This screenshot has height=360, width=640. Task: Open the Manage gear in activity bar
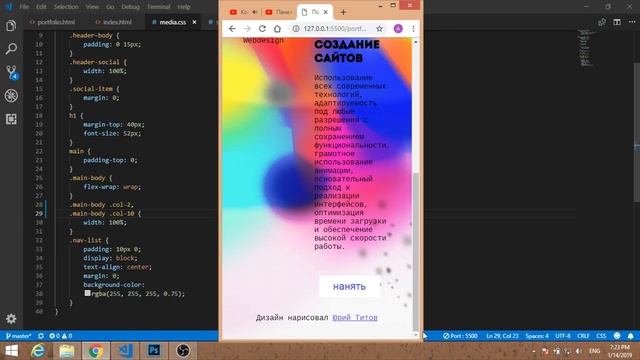[11, 318]
